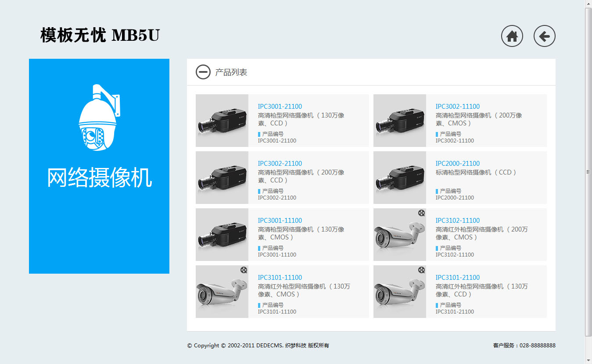Collapse the 产品列表 section via minus icon
The width and height of the screenshot is (592, 364).
203,72
